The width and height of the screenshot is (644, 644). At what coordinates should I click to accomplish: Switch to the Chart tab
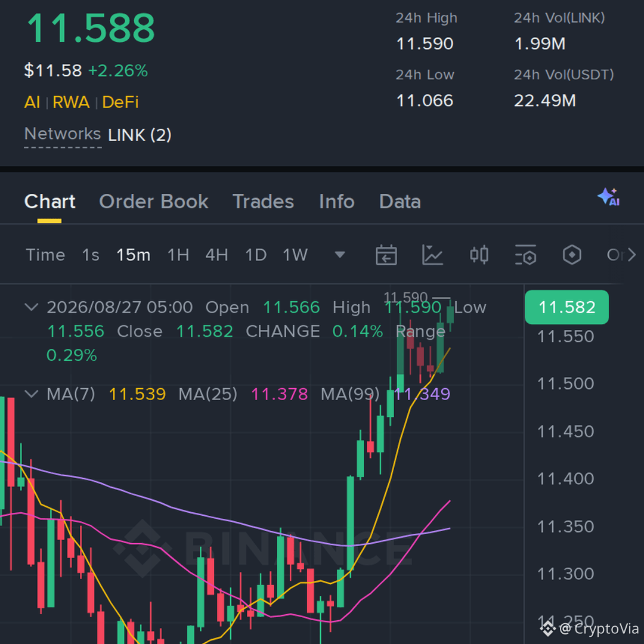coord(49,202)
